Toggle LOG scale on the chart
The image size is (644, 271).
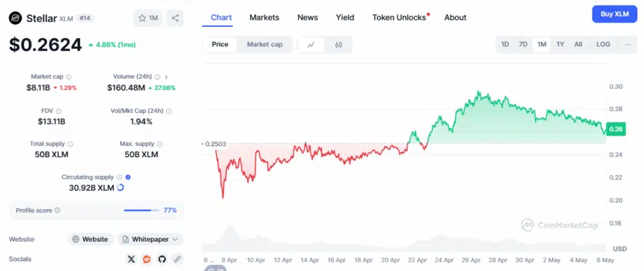[603, 44]
